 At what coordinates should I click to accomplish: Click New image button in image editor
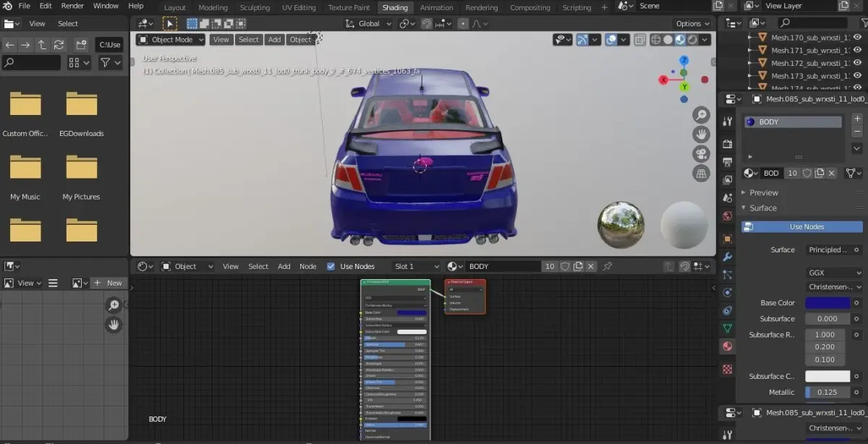click(x=108, y=283)
